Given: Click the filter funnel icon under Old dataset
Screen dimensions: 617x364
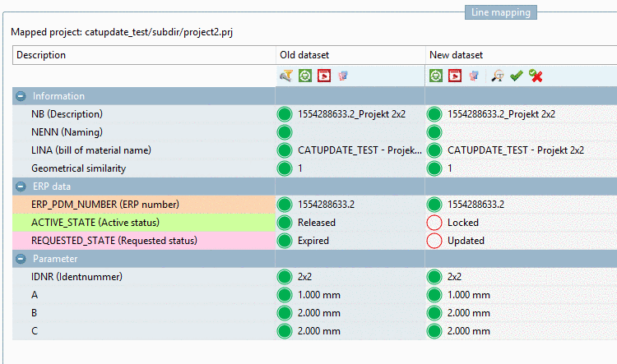Looking at the screenshot, I should pos(286,76).
